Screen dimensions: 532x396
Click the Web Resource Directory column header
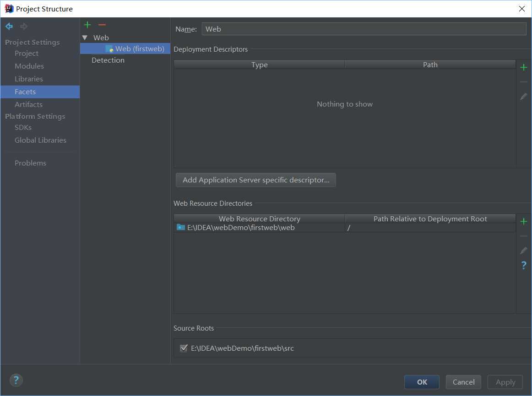260,219
